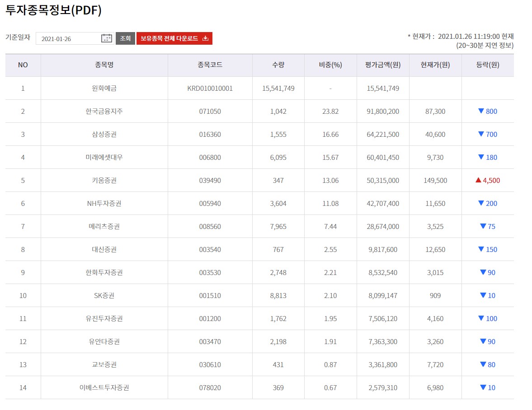Click valuation amount 64,221,500
Screen dimensions: 532x410
click(x=383, y=135)
